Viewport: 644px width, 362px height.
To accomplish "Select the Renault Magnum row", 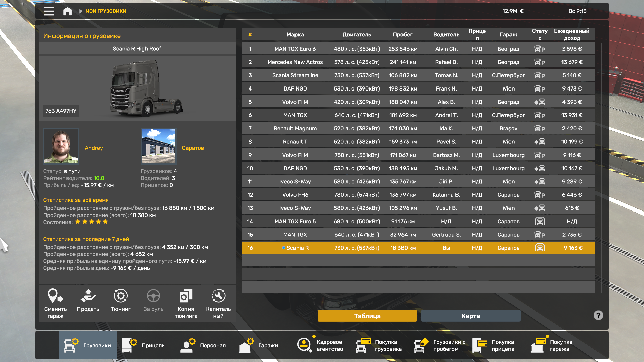I will 418,128.
